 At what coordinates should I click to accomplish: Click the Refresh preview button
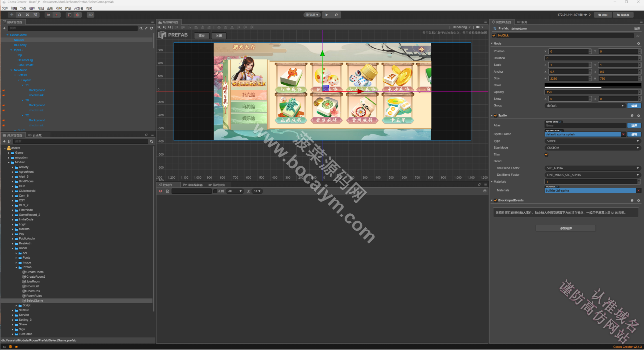point(336,15)
